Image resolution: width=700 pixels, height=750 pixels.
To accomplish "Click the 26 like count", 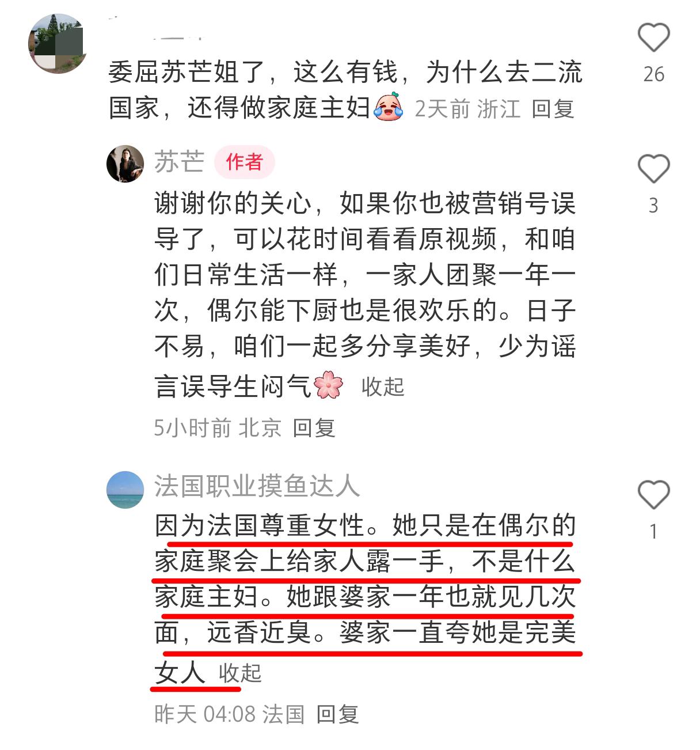I will [x=653, y=74].
